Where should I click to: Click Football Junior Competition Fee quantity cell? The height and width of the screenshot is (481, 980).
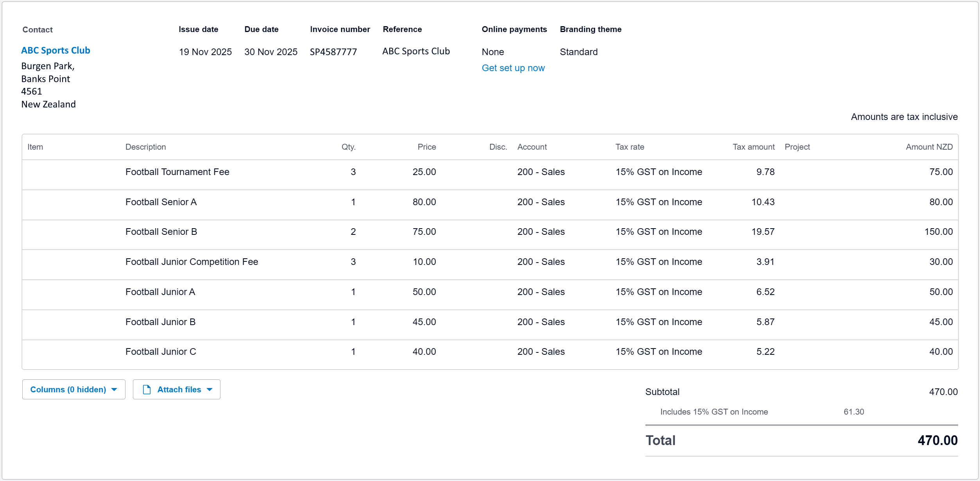coord(353,262)
